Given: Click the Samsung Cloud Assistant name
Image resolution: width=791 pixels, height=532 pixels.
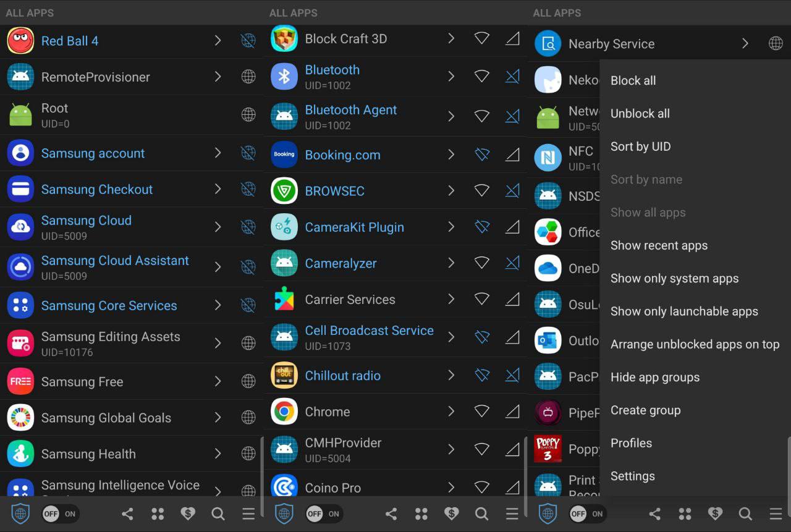Looking at the screenshot, I should [x=115, y=261].
